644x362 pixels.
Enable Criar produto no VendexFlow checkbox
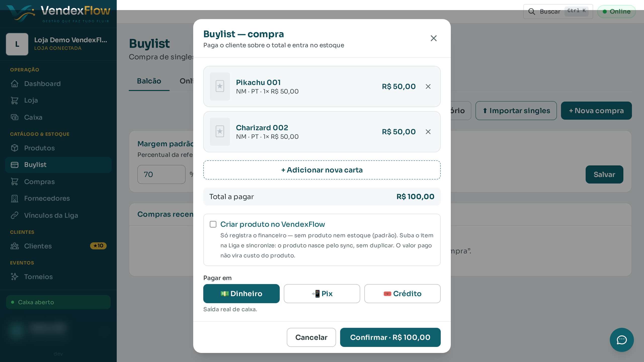213,224
